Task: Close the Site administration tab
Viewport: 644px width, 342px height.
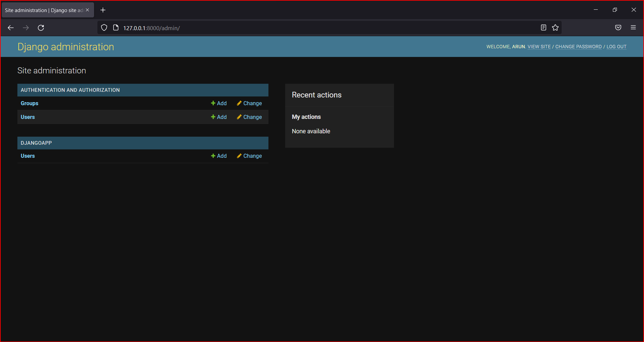Action: (87, 10)
